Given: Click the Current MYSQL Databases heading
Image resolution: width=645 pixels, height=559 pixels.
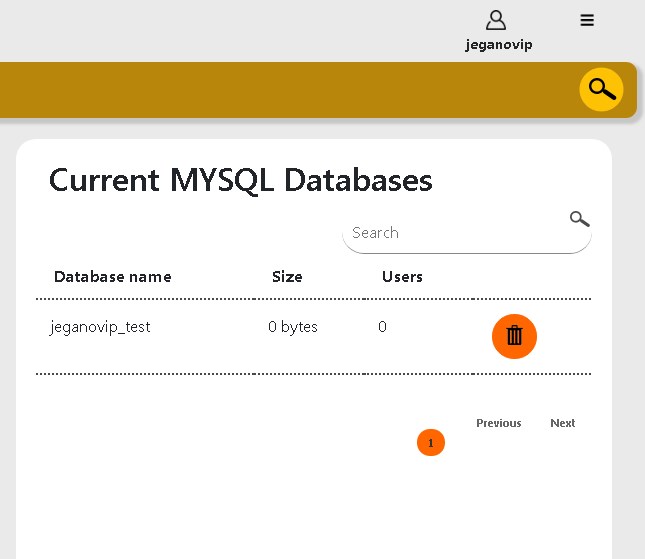Looking at the screenshot, I should click(241, 180).
